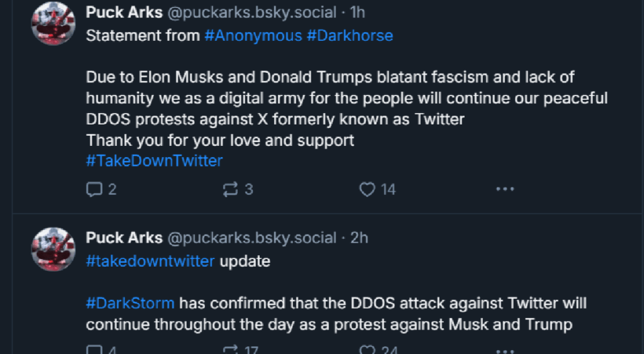This screenshot has width=644, height=354.
Task: Click the 1h timestamp
Action: 357,12
